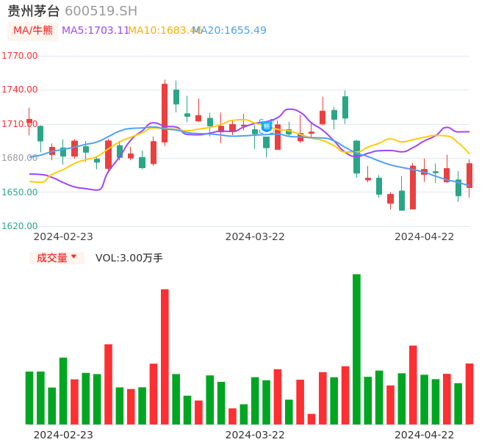
Task: Click the 2024-02-23 date under the candlestick chart
Action: click(63, 236)
